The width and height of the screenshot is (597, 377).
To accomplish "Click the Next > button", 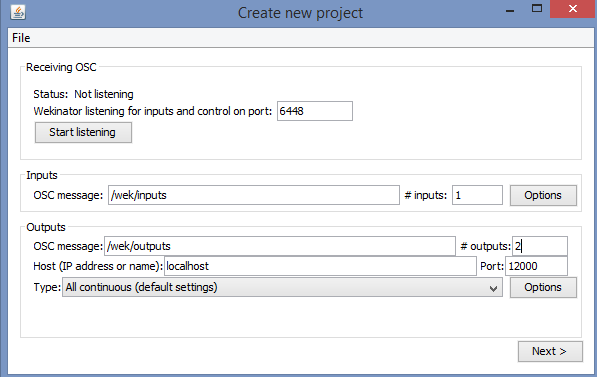I will pos(550,351).
